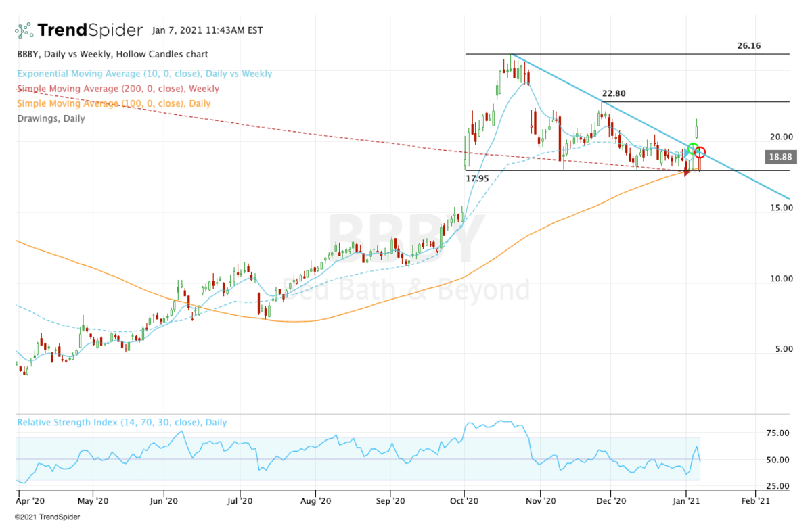
Task: Click the green circle breakout marker
Action: (x=693, y=148)
